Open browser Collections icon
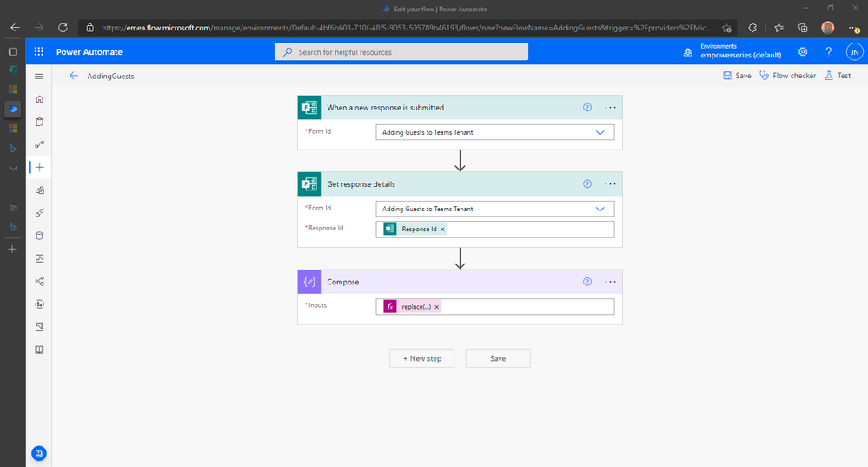Image resolution: width=868 pixels, height=467 pixels. click(x=803, y=28)
